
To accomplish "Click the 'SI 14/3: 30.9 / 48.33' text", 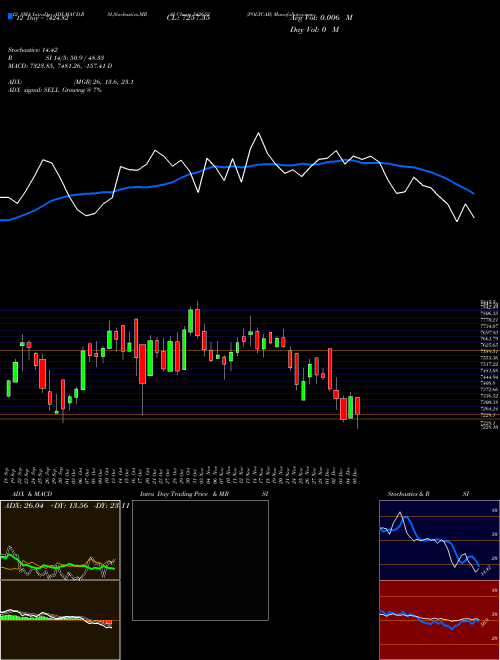I will 75,58.
